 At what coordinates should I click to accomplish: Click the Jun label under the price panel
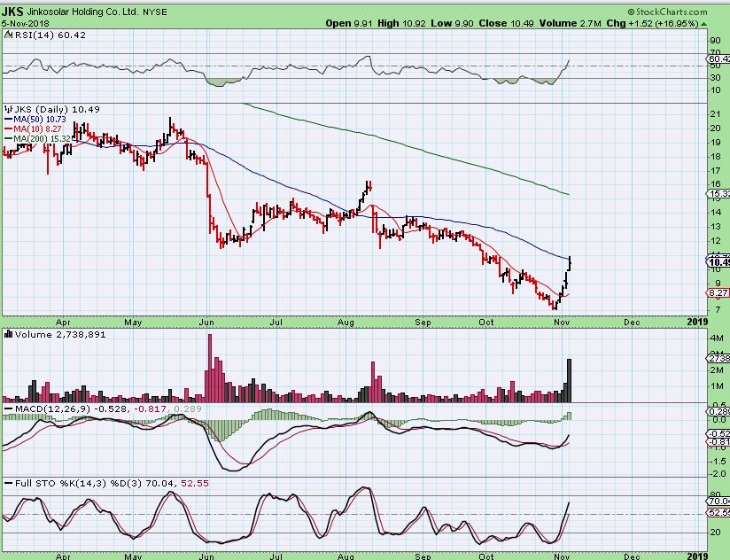click(206, 323)
